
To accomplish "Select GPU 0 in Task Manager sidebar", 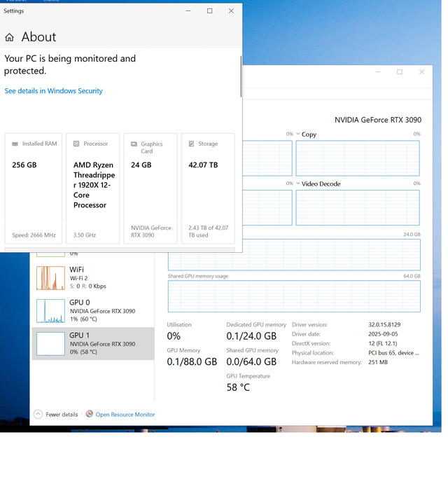I will [93, 310].
